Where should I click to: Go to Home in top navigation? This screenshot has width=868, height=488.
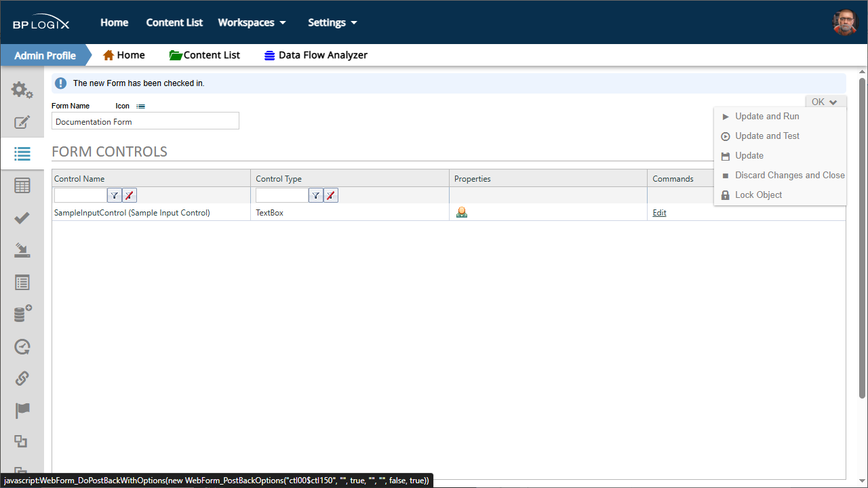[114, 22]
